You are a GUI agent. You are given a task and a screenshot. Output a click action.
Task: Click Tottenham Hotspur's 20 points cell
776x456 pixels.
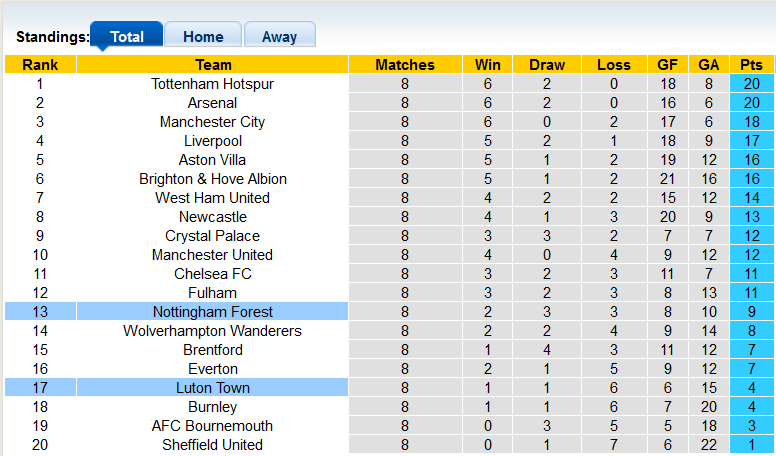751,84
